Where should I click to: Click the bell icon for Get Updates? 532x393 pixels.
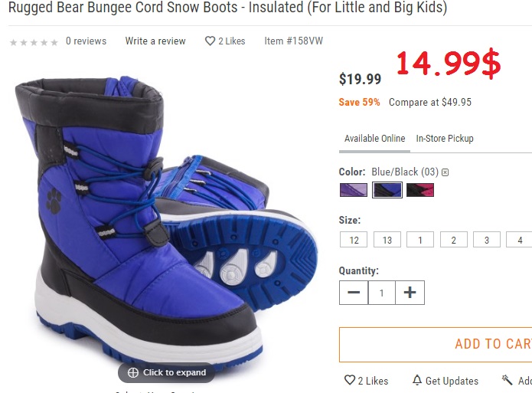click(417, 380)
